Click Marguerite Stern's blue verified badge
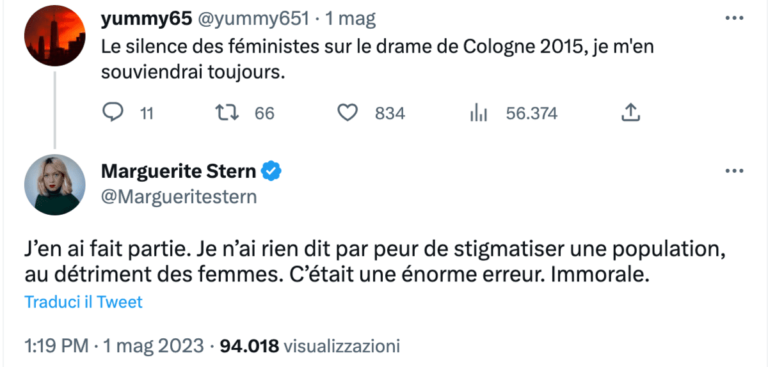 pos(271,171)
